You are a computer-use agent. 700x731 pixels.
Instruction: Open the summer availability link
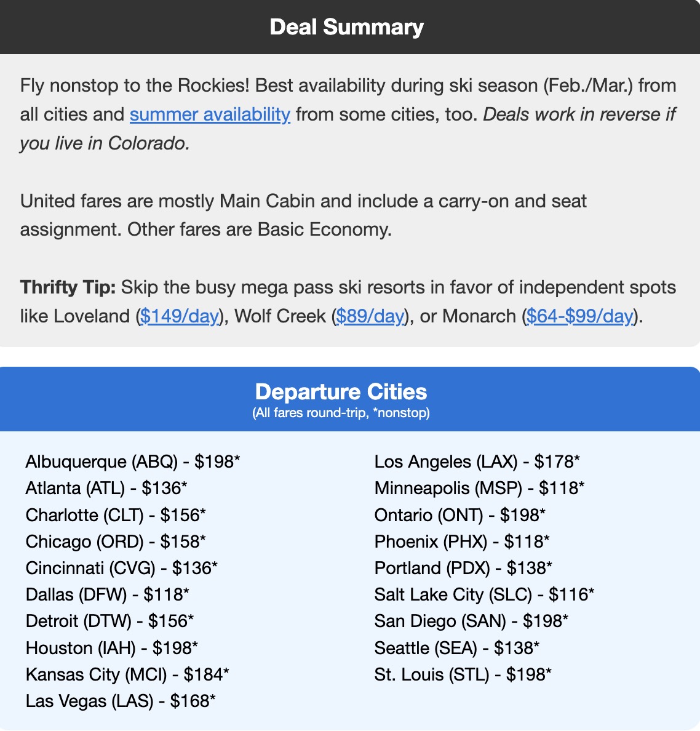[x=210, y=114]
